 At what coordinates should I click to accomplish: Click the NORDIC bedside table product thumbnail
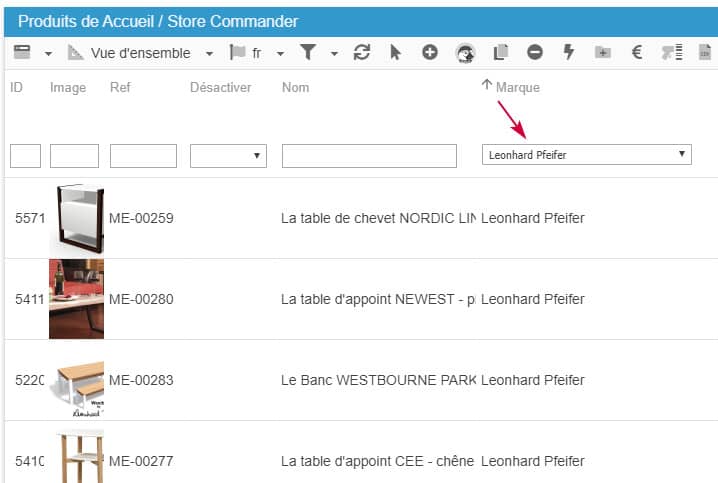click(77, 218)
